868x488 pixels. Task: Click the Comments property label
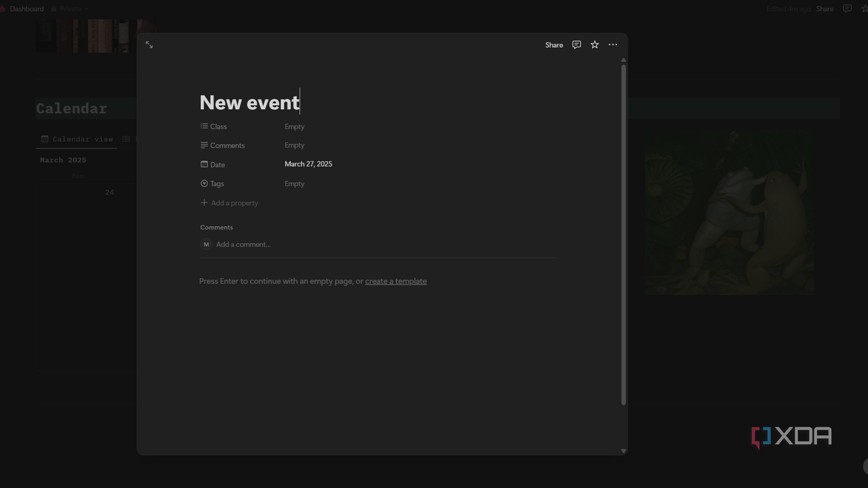pyautogui.click(x=222, y=145)
